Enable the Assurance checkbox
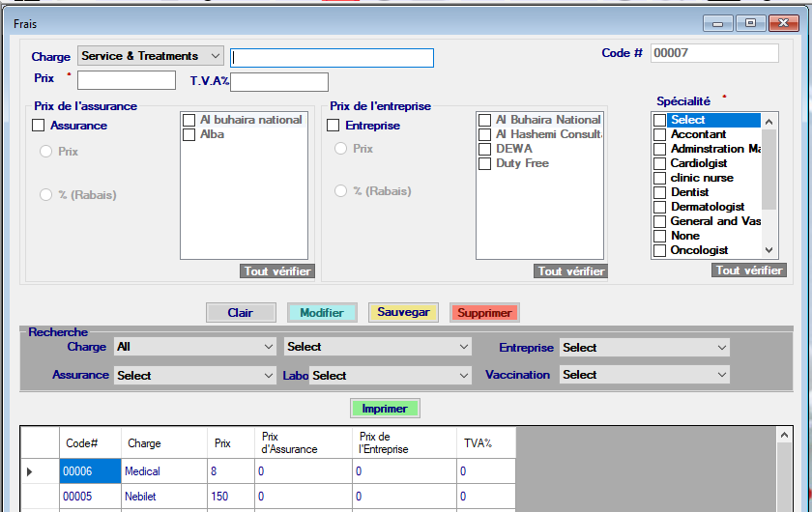 pos(39,126)
